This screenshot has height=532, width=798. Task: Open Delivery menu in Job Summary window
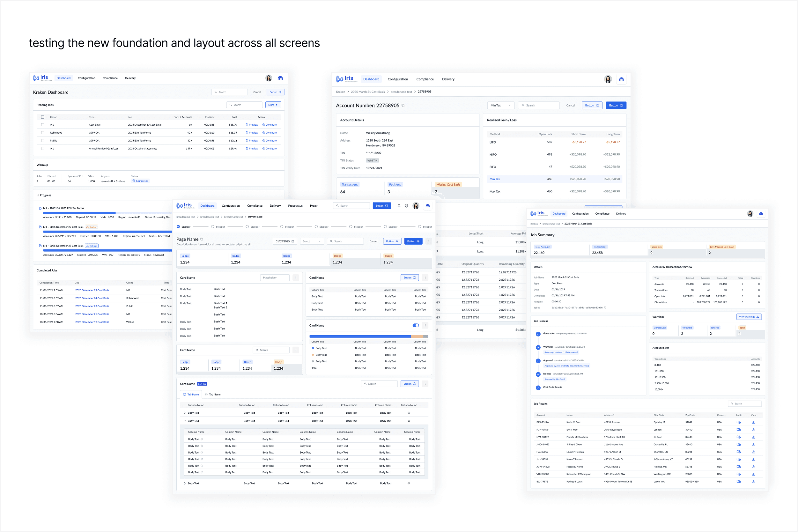(x=621, y=214)
